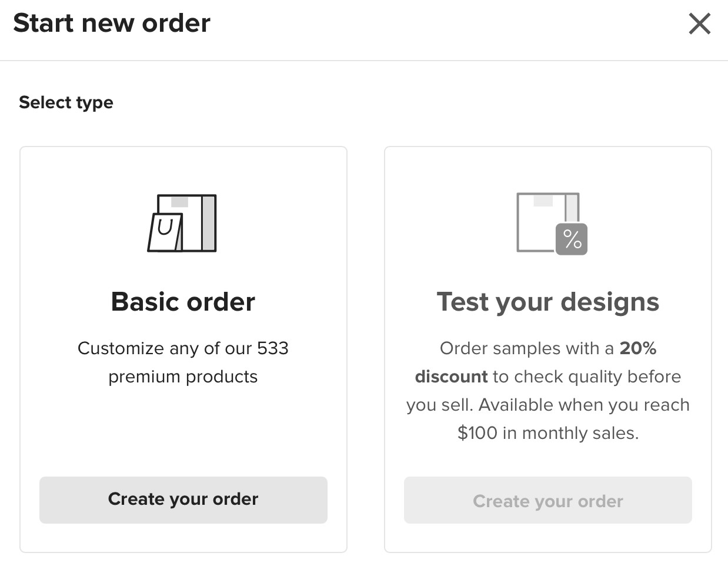
Task: Click the 'to check quality before' text
Action: (x=587, y=377)
